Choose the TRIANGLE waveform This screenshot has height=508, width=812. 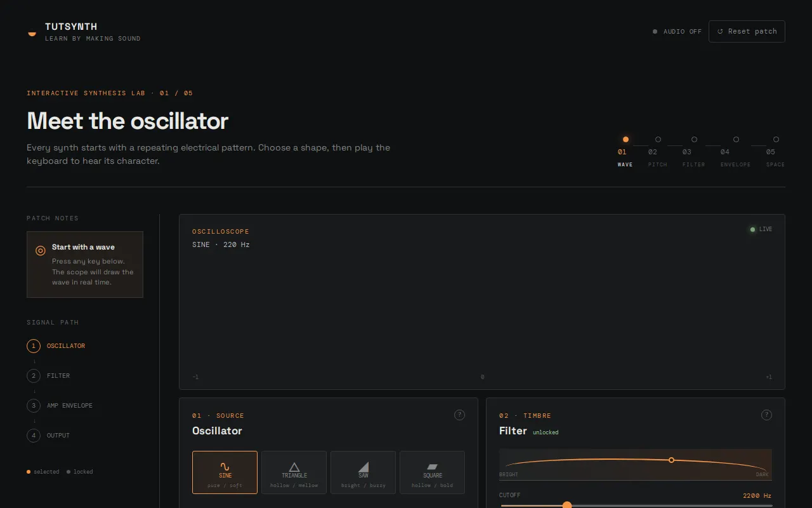(294, 472)
